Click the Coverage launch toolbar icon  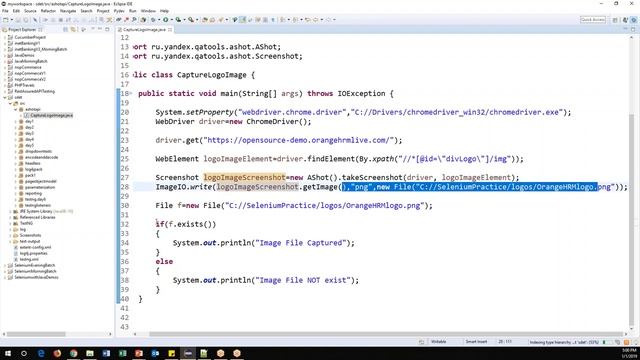coord(178,20)
